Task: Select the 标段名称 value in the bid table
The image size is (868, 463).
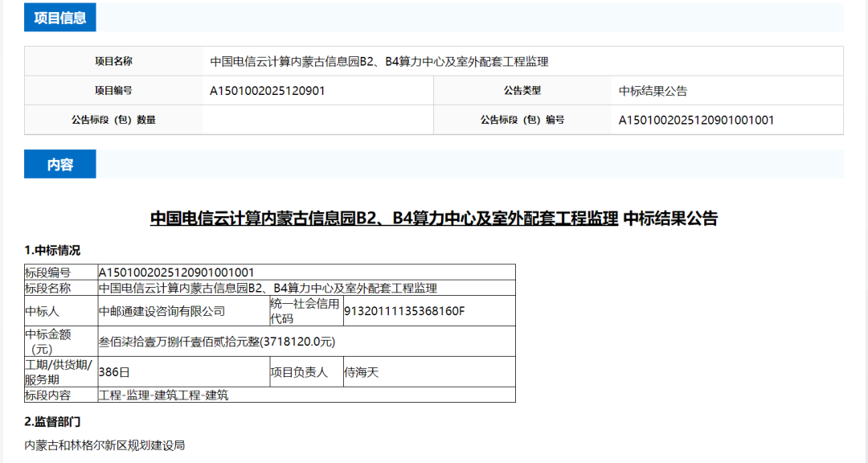Action: pos(268,288)
